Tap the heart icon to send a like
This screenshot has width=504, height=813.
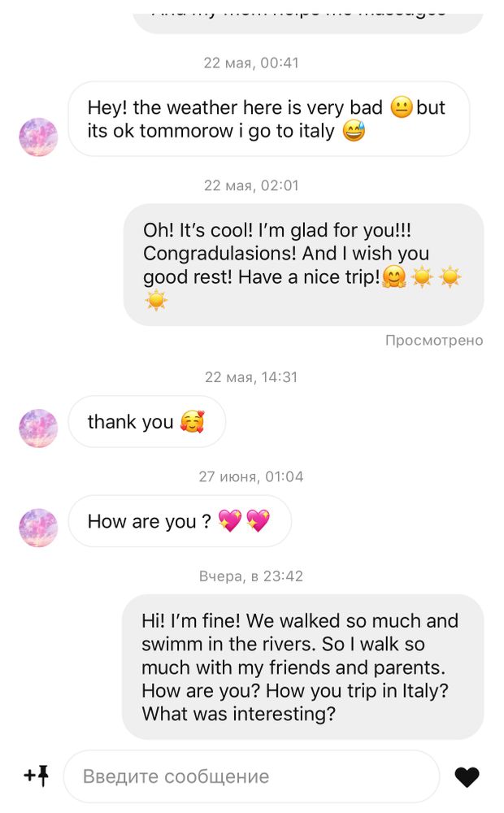point(467,777)
